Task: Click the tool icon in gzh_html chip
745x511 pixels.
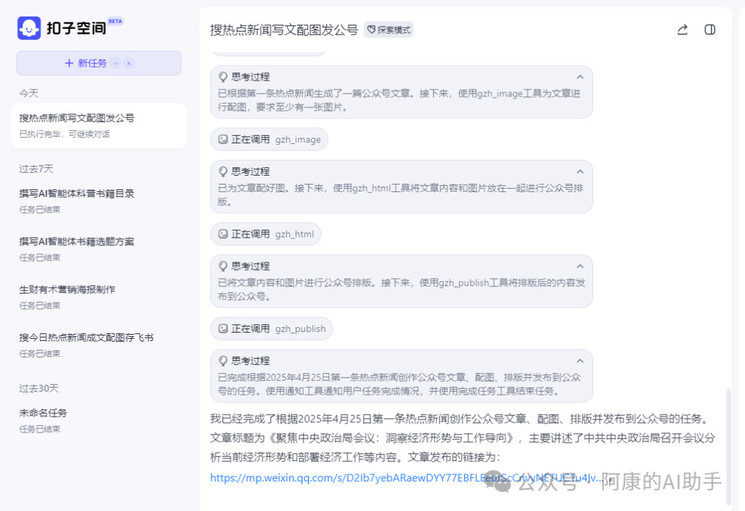Action: point(223,234)
